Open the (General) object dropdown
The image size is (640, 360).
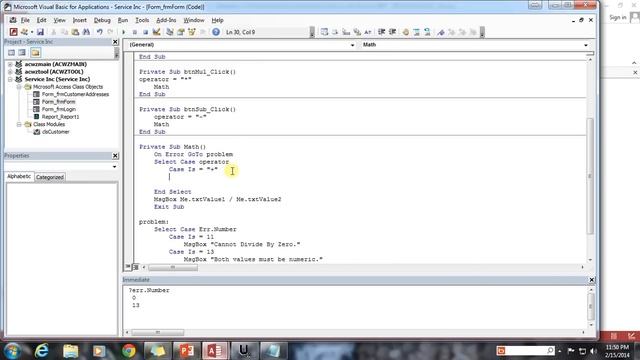pyautogui.click(x=353, y=45)
